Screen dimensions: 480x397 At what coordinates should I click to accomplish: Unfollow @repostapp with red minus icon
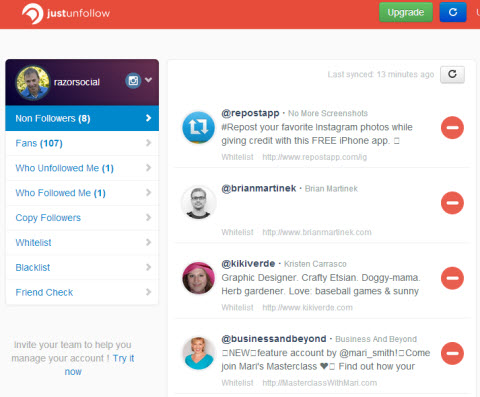coord(452,128)
